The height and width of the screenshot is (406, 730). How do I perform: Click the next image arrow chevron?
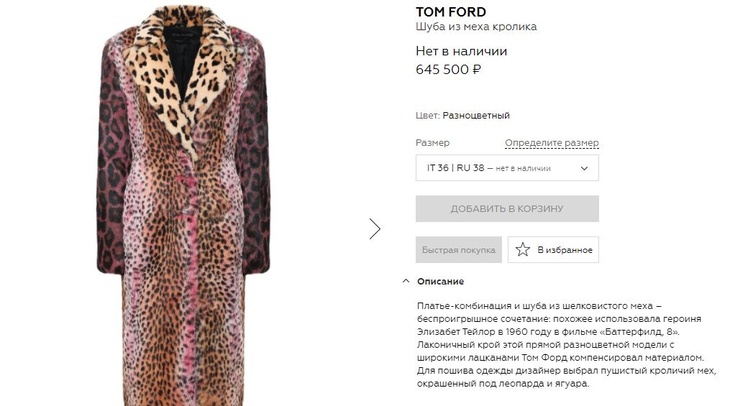pyautogui.click(x=375, y=228)
